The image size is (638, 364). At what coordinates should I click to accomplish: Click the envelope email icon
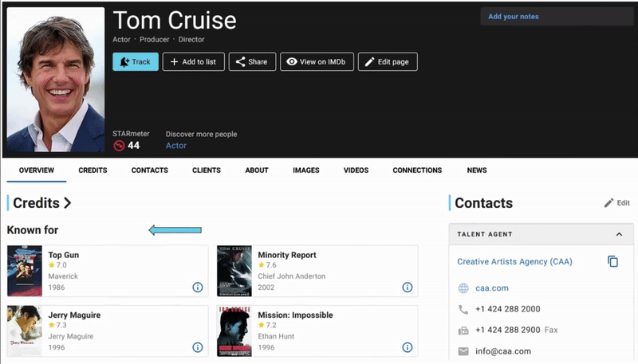point(463,351)
